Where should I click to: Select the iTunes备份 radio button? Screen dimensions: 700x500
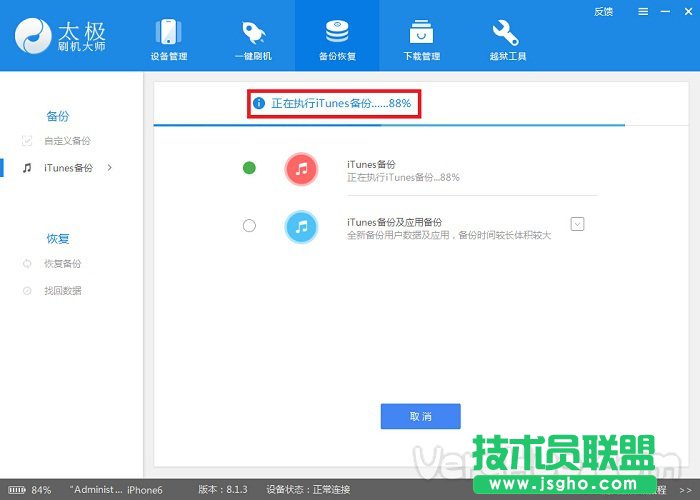[x=249, y=168]
